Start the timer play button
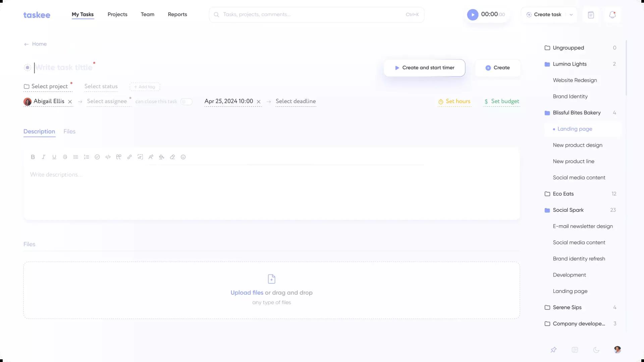The width and height of the screenshot is (644, 362). (473, 15)
